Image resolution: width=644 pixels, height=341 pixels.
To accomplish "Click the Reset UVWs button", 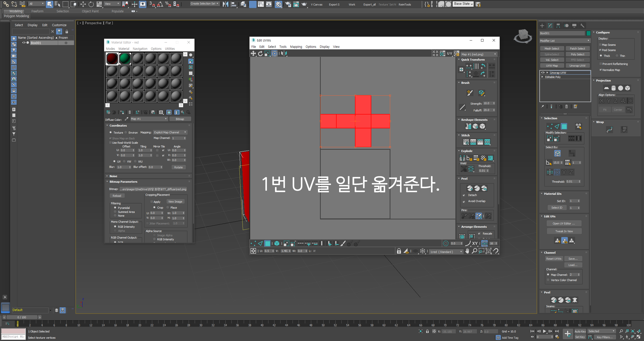I will click(554, 259).
